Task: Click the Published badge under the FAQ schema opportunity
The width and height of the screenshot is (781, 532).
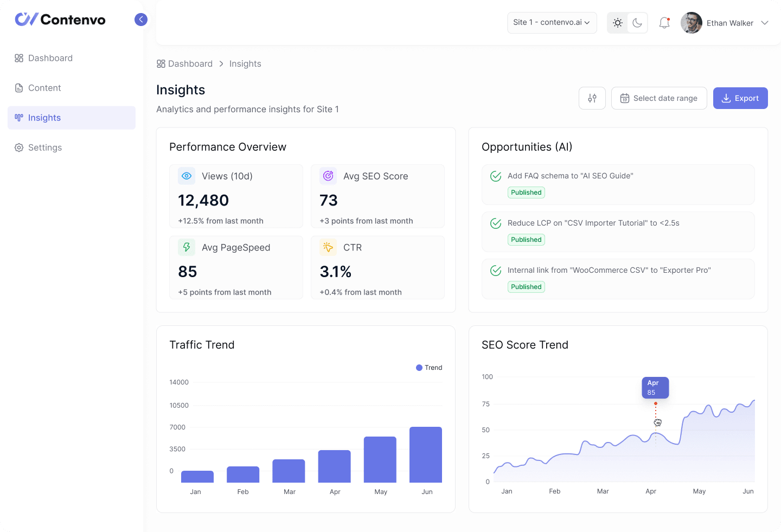Action: pyautogui.click(x=526, y=193)
